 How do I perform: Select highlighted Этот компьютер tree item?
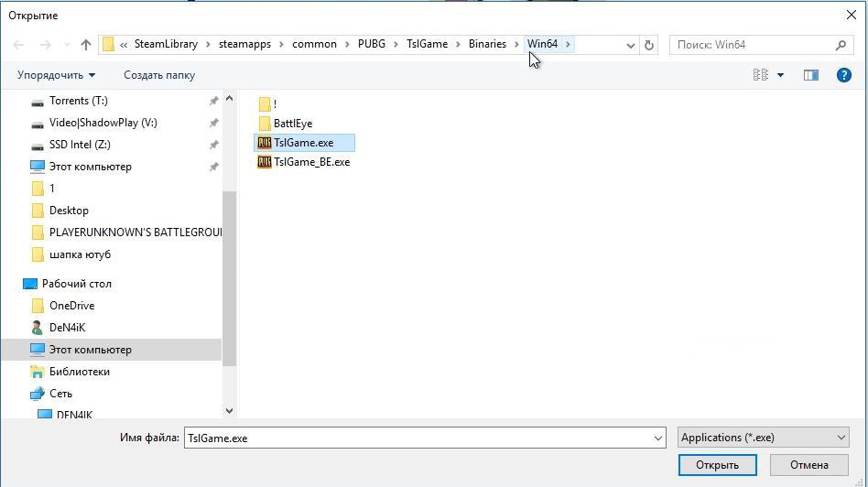(111, 350)
